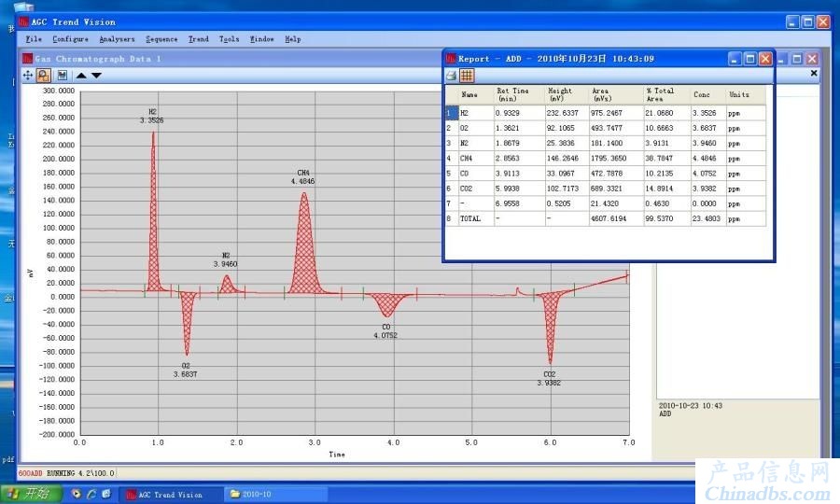This screenshot has height=504, width=840.
Task: Open the Help menu
Action: [x=292, y=39]
